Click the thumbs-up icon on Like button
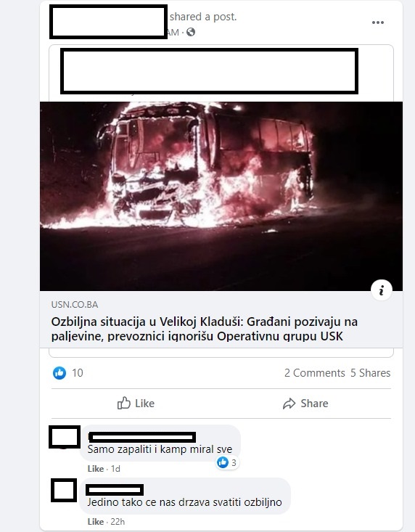 (124, 403)
